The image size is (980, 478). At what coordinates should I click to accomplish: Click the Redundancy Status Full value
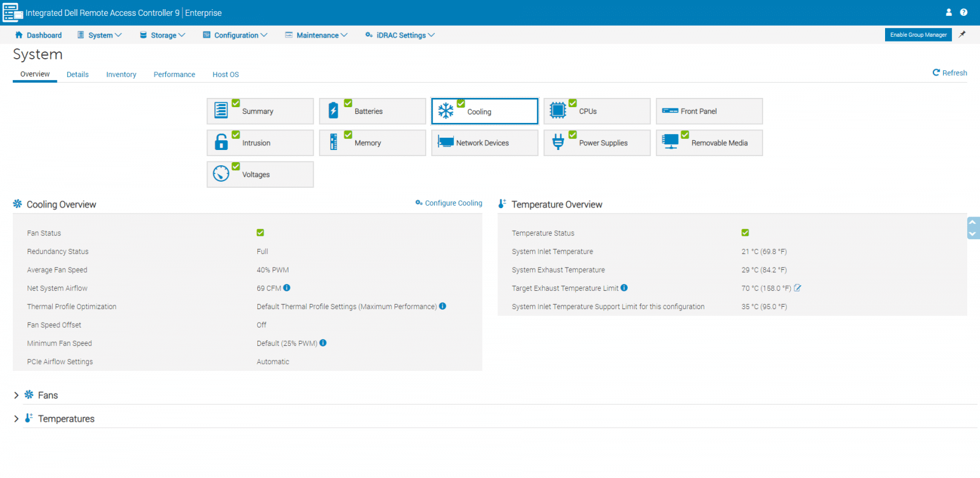click(262, 252)
